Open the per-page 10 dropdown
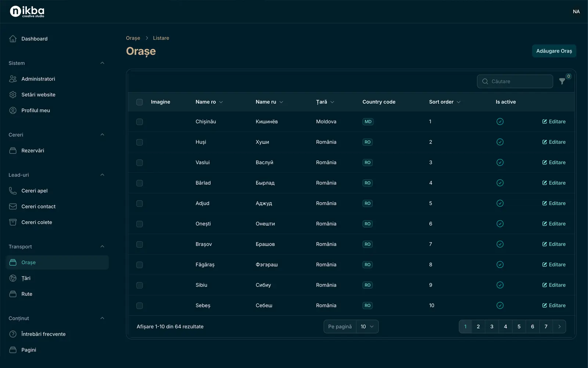Screen dimensions: 588x368 coord(367,326)
